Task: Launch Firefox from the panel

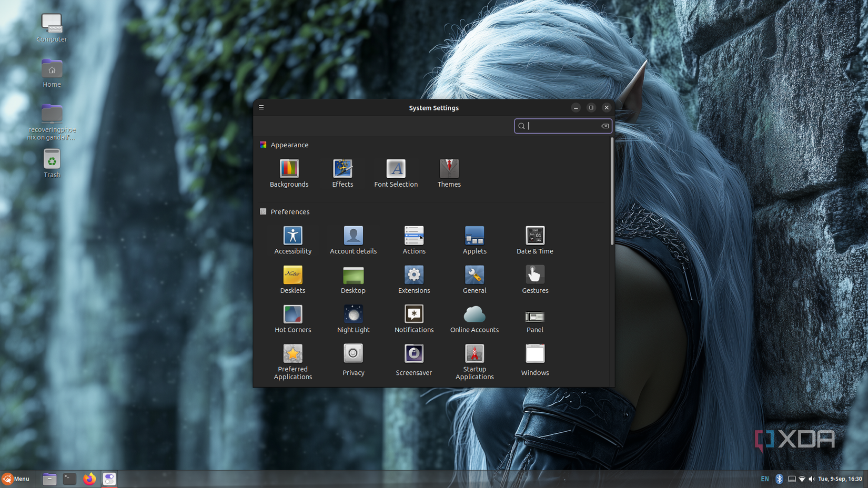Action: [89, 479]
